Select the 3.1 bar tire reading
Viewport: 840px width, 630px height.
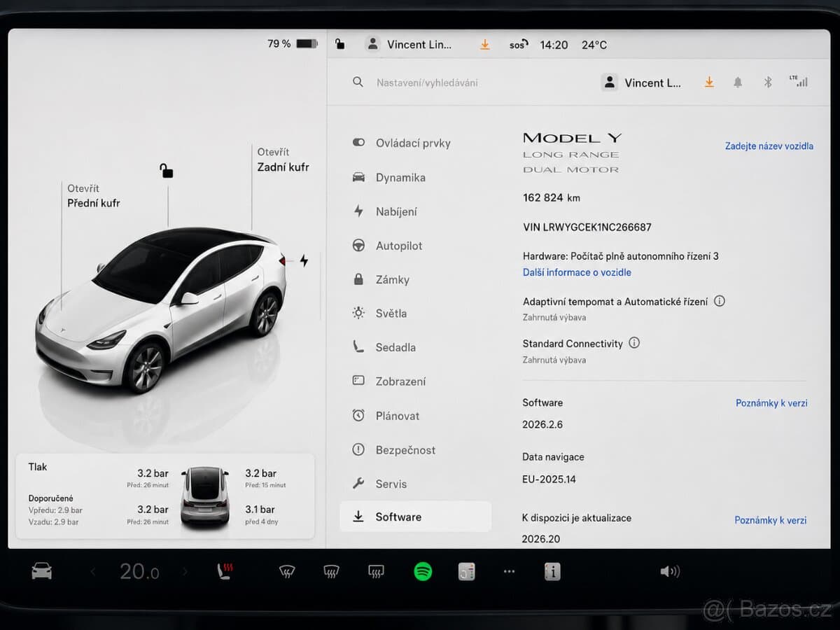[x=260, y=510]
